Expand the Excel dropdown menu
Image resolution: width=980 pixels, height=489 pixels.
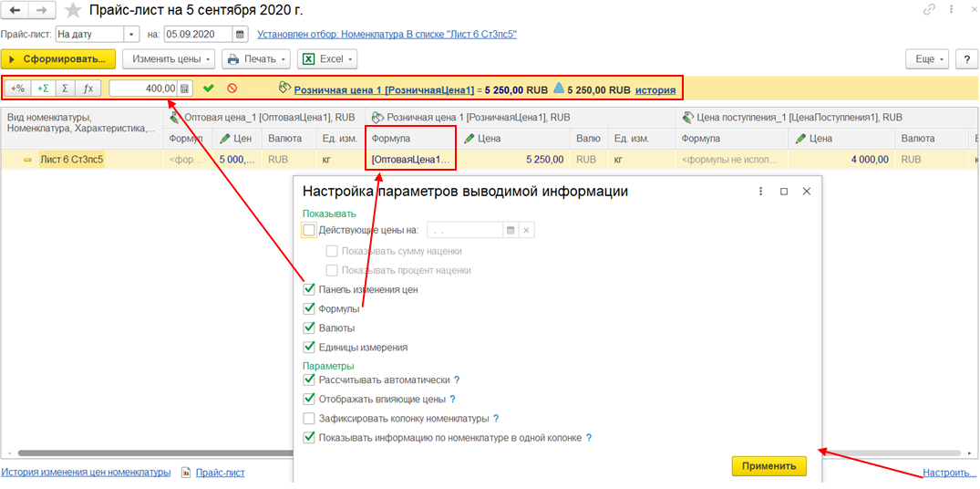point(327,59)
